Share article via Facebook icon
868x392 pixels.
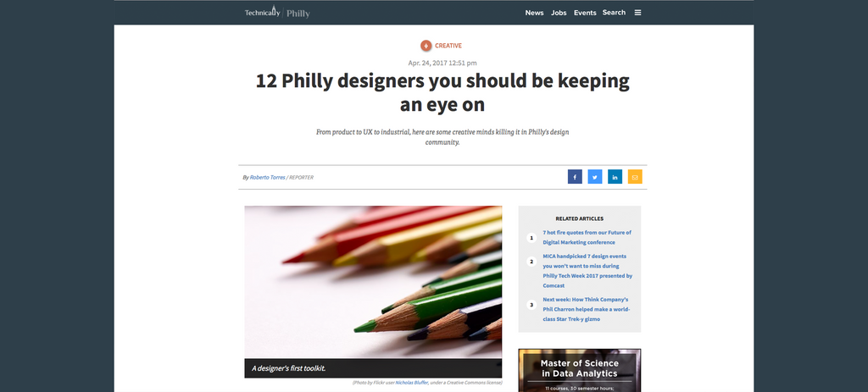click(x=575, y=177)
